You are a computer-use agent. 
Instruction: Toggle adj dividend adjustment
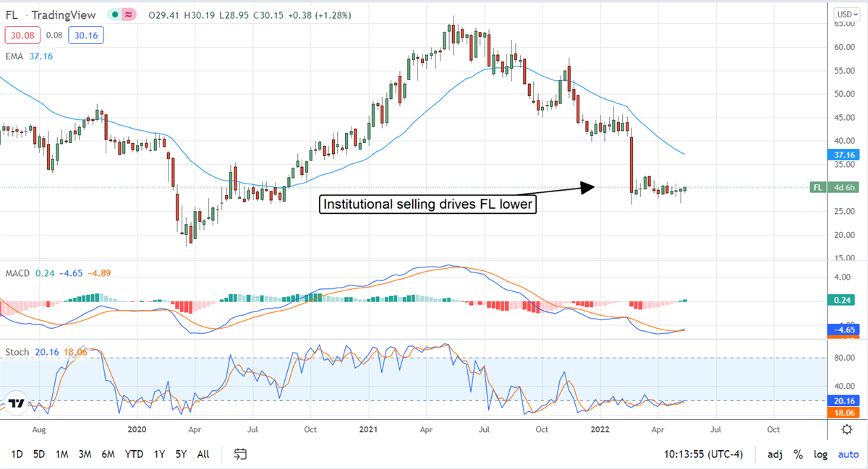pos(775,455)
